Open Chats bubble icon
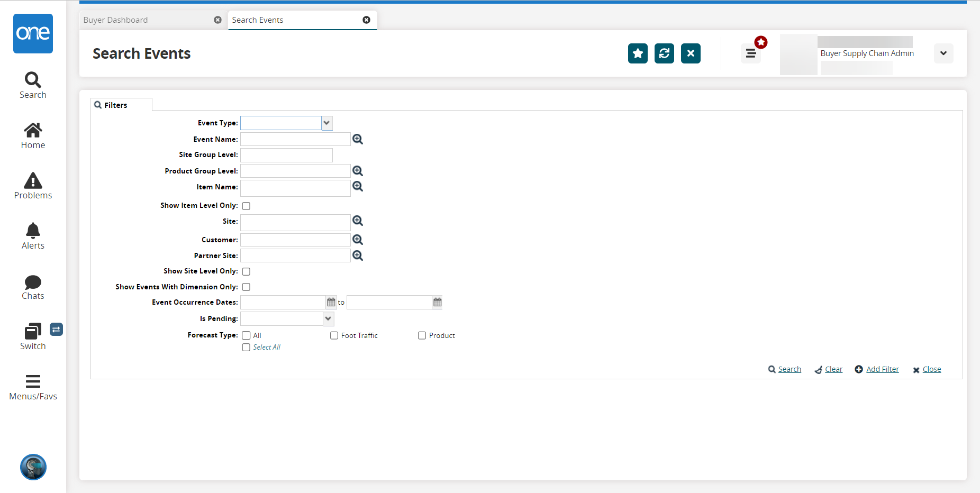 coord(33,282)
